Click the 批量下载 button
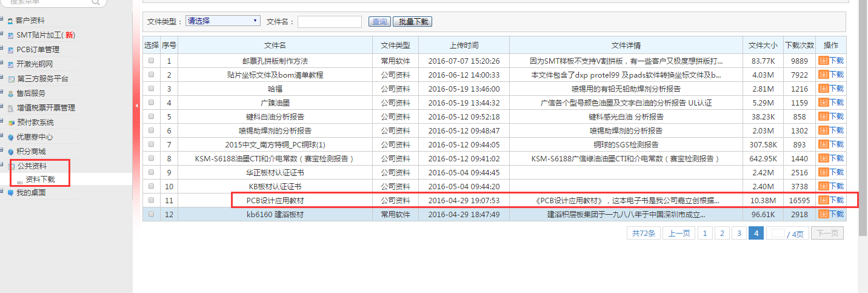 (x=412, y=22)
